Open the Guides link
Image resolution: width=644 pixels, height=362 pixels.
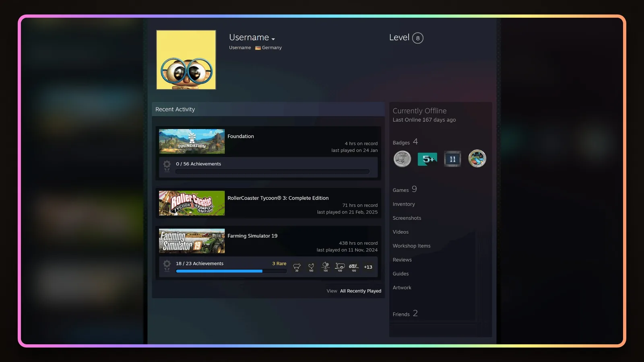coord(400,274)
